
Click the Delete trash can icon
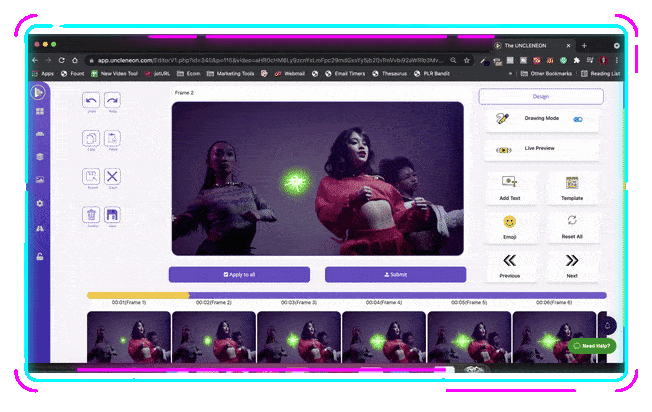[91, 215]
